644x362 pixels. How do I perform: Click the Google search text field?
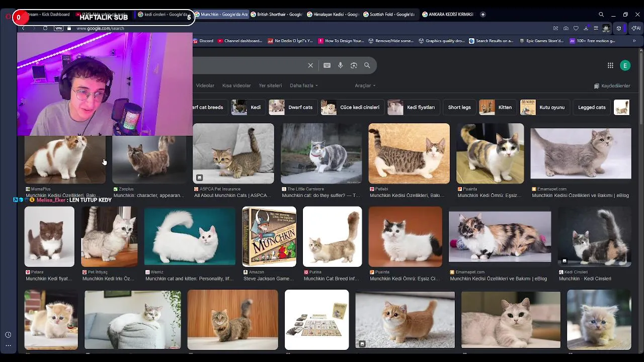pos(249,65)
